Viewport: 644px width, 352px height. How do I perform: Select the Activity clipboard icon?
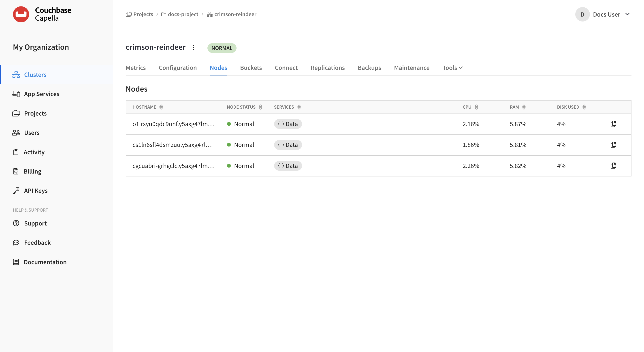pos(16,152)
